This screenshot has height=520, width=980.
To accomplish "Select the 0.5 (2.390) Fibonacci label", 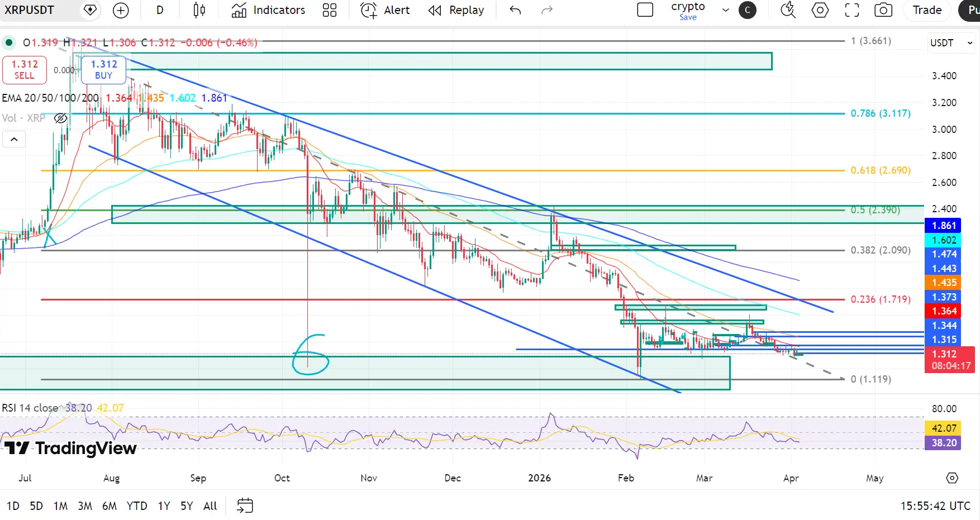I will coord(876,210).
